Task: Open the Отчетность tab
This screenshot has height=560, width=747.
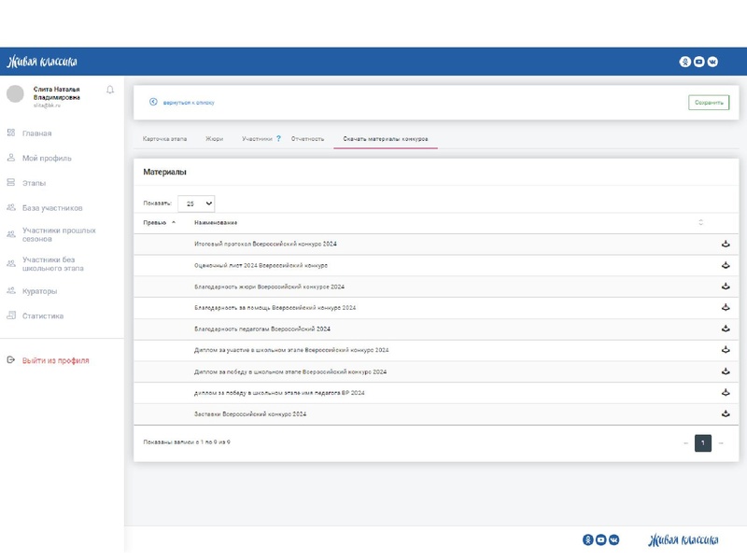Action: [x=307, y=139]
